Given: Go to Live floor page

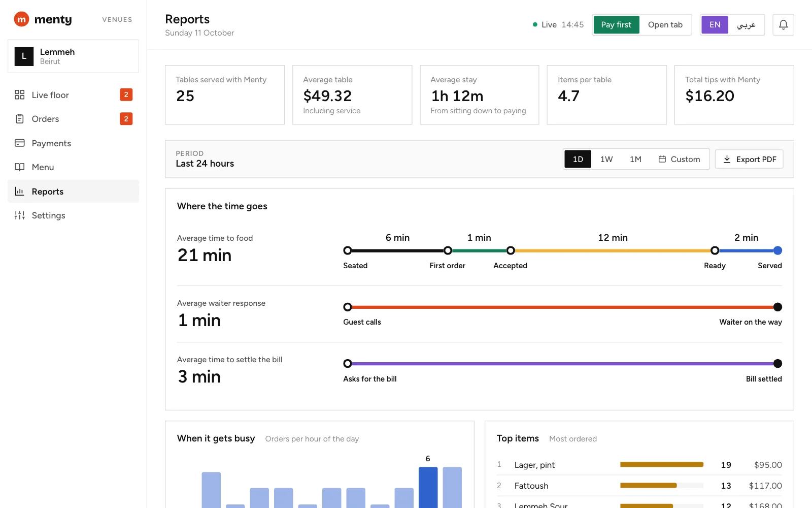Looking at the screenshot, I should coord(73,94).
